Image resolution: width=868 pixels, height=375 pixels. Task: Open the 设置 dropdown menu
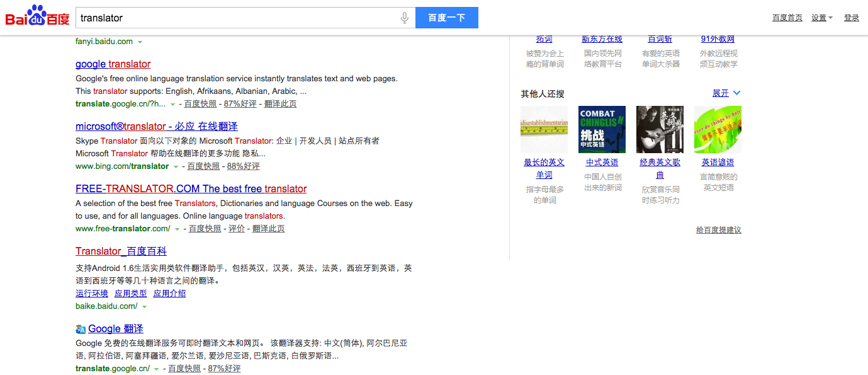(822, 18)
